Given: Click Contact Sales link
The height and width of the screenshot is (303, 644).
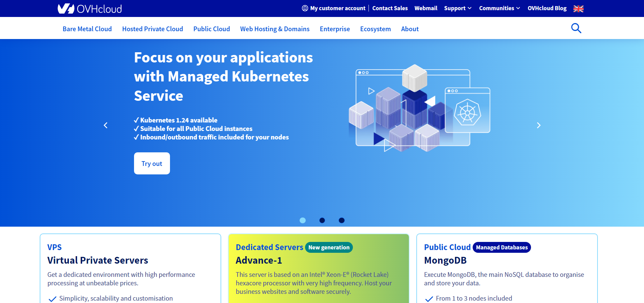Looking at the screenshot, I should click(x=390, y=8).
